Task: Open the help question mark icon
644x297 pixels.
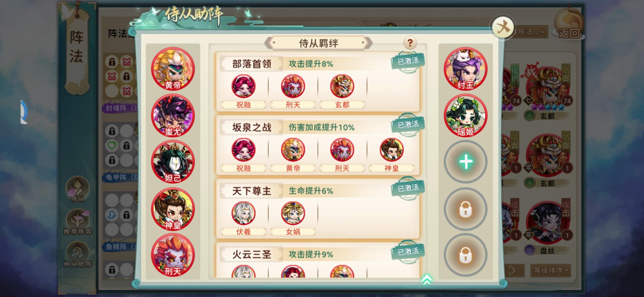Action: (x=410, y=43)
